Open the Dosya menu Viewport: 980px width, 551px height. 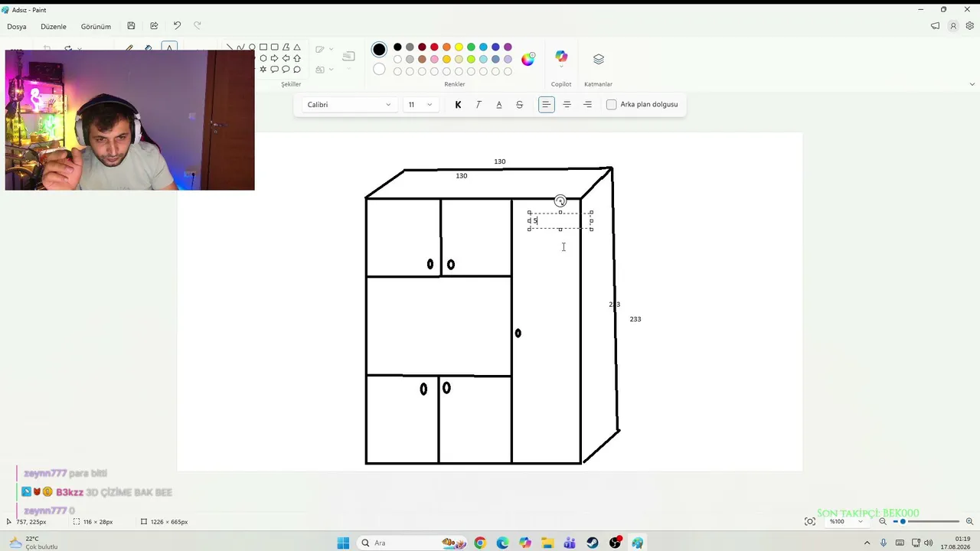pyautogui.click(x=17, y=27)
